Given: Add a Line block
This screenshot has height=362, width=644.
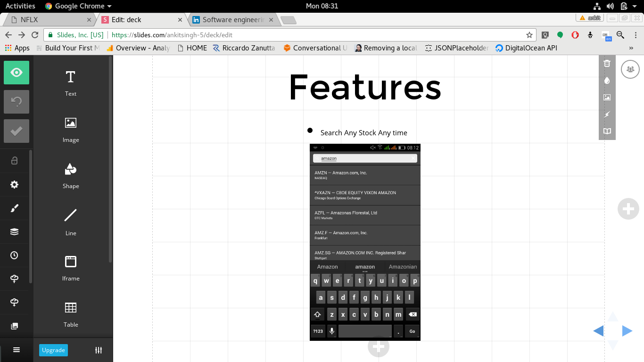Looking at the screenshot, I should point(71,222).
